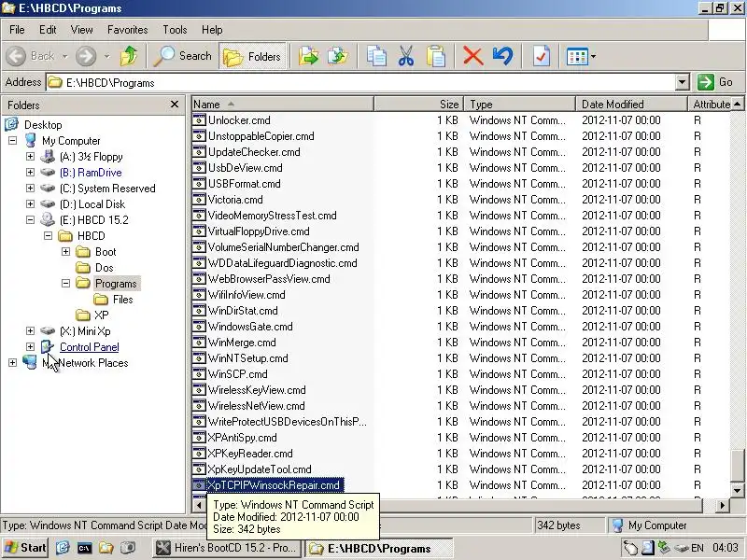Switch to Hiren's BootCD 15.2 taskbar window
Image resolution: width=747 pixels, height=560 pixels.
coord(227,548)
